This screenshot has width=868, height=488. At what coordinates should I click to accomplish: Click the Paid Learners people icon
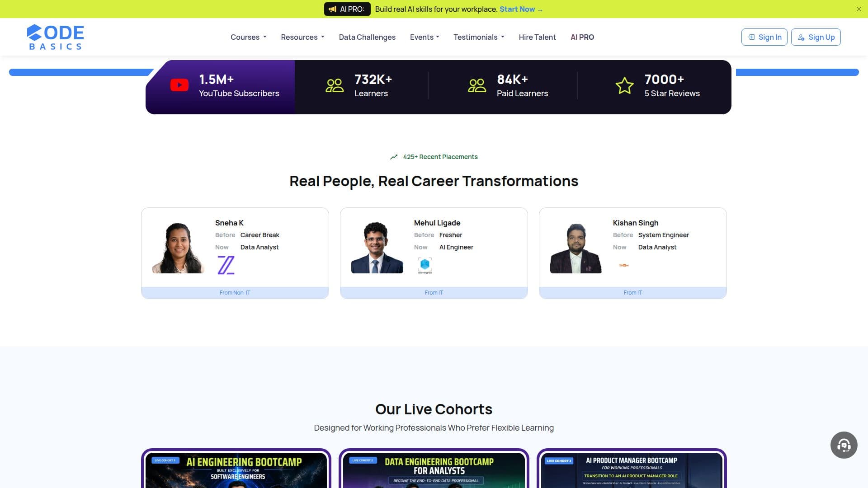click(x=477, y=85)
